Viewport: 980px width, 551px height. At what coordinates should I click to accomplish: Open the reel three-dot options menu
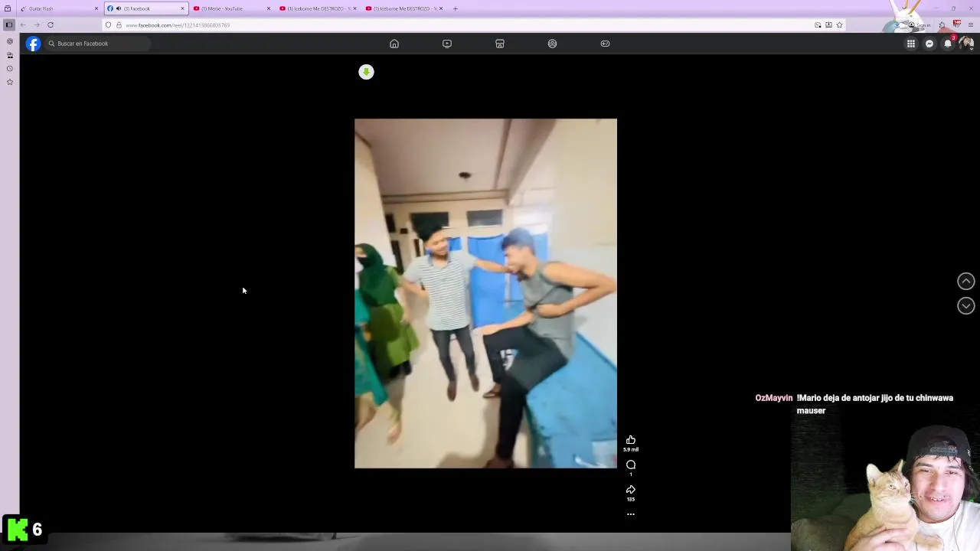[631, 514]
